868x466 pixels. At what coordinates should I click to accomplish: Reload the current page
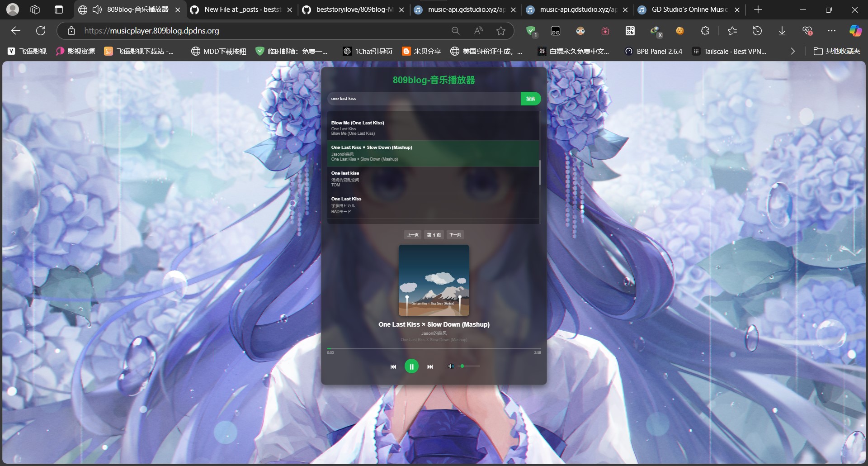41,31
